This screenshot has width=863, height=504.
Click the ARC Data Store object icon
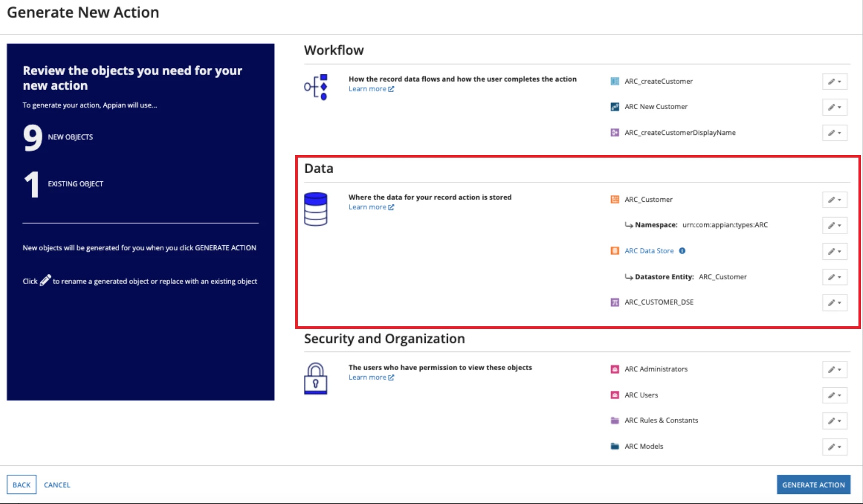615,251
